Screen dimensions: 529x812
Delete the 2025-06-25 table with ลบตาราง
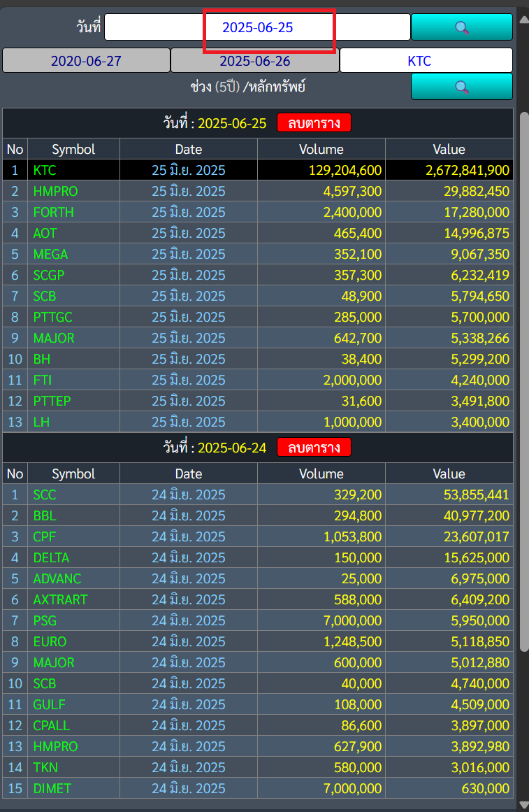(314, 122)
